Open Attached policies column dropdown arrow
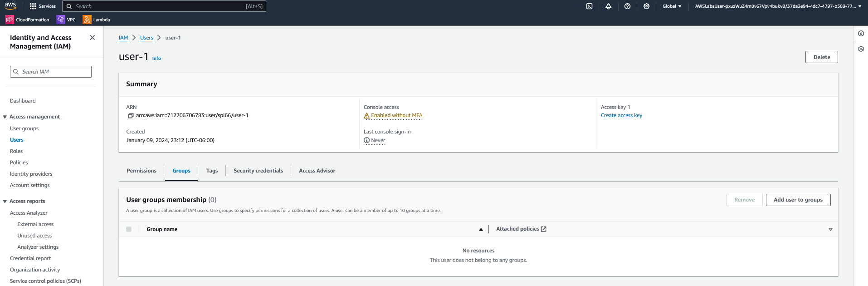The height and width of the screenshot is (286, 868). pyautogui.click(x=830, y=230)
